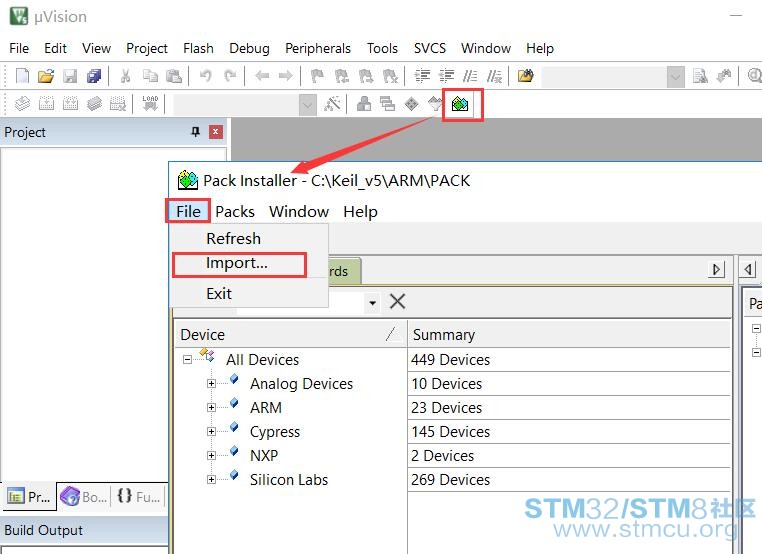Open the Project menu in µVision
762x554 pixels.
coord(147,48)
